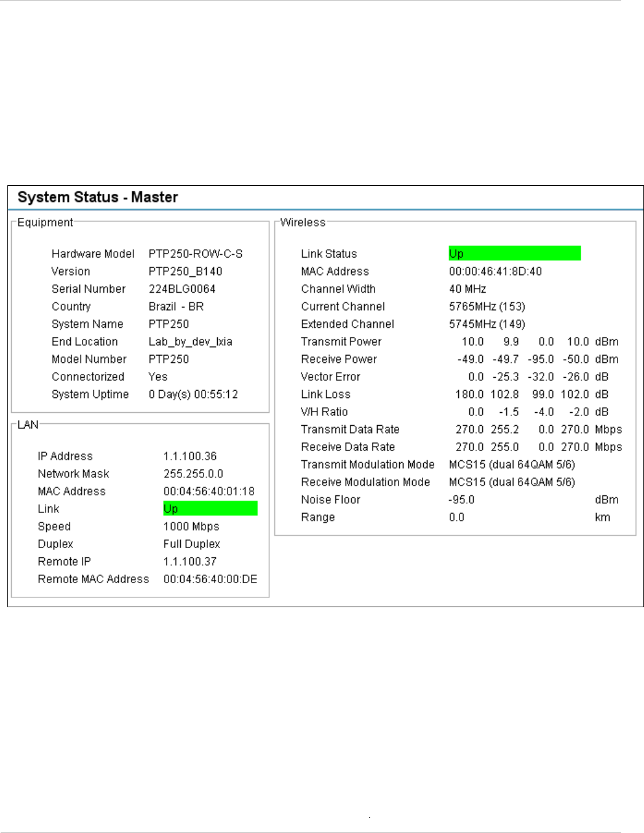Select noise floor value -95.0
Viewport: 644px width, 833px height.
coord(461,500)
